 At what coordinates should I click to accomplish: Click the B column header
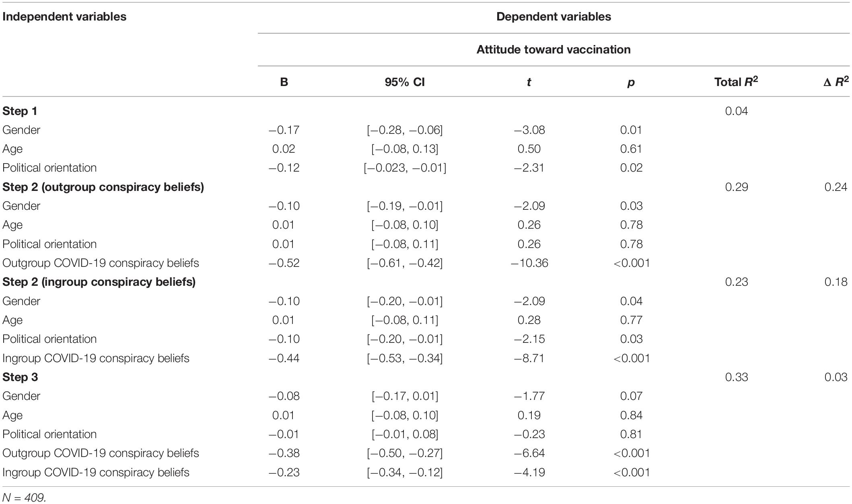pos(284,82)
